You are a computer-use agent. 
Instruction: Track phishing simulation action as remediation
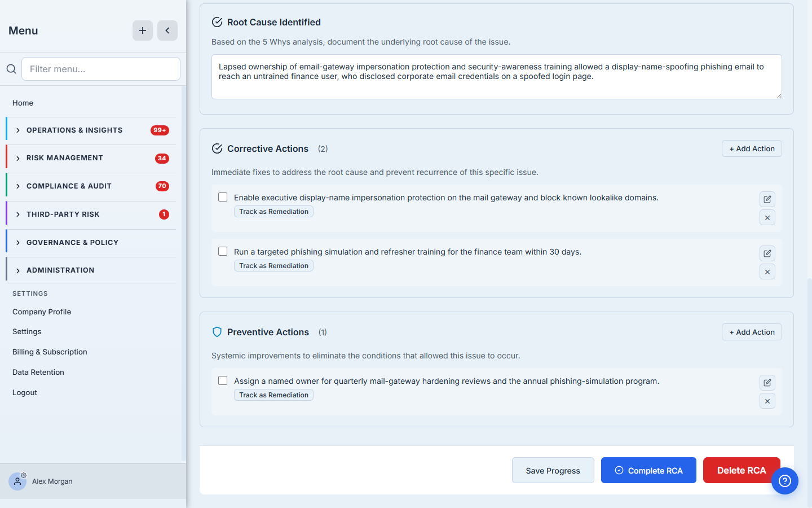click(273, 266)
